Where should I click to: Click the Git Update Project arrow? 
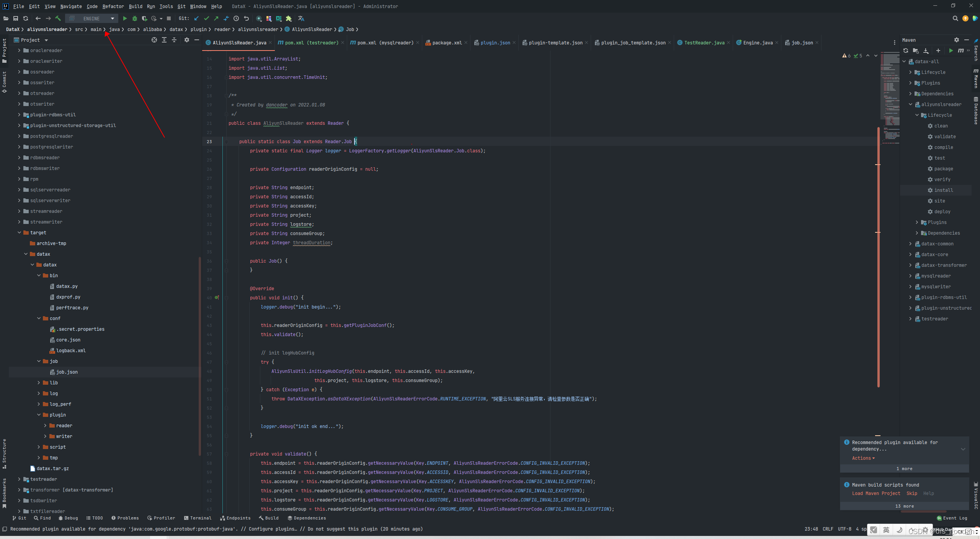pyautogui.click(x=196, y=18)
